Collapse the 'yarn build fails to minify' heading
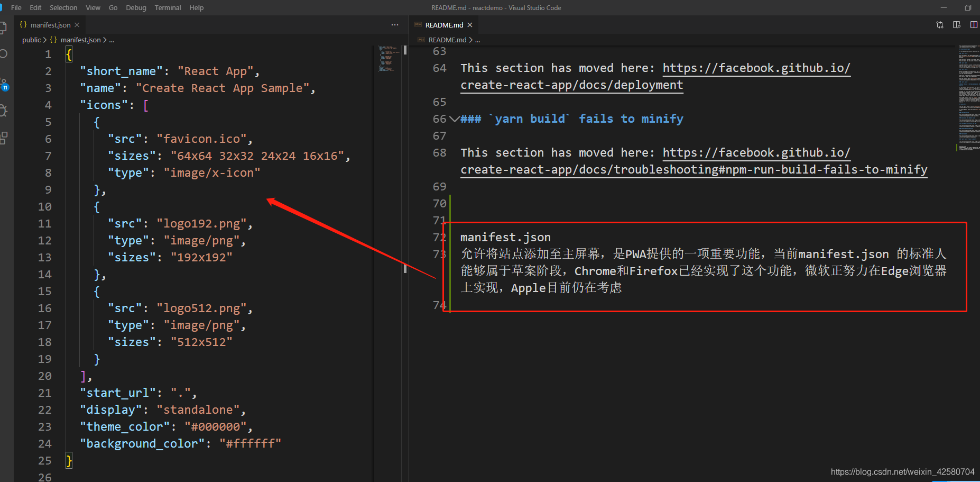 (x=454, y=119)
